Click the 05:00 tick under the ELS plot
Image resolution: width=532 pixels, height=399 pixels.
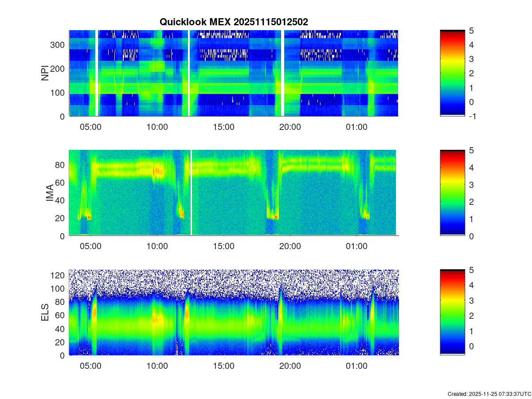tap(90, 366)
